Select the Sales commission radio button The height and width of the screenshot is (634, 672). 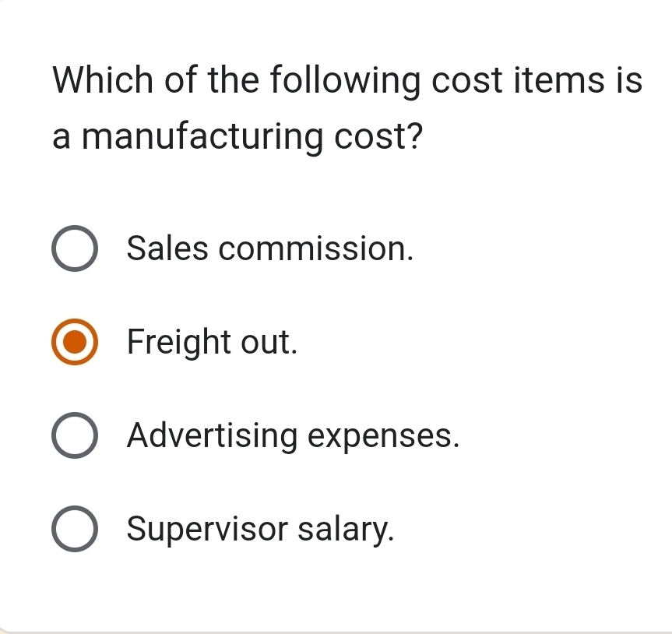click(x=75, y=249)
